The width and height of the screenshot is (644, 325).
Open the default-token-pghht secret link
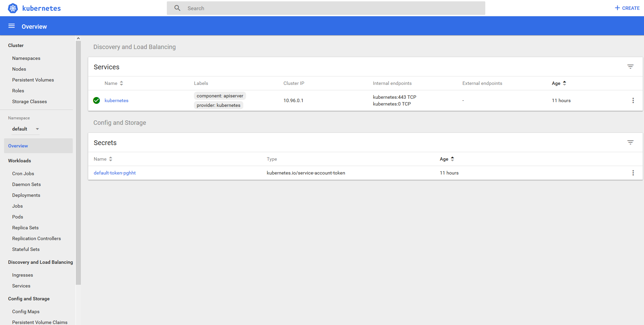coord(115,173)
